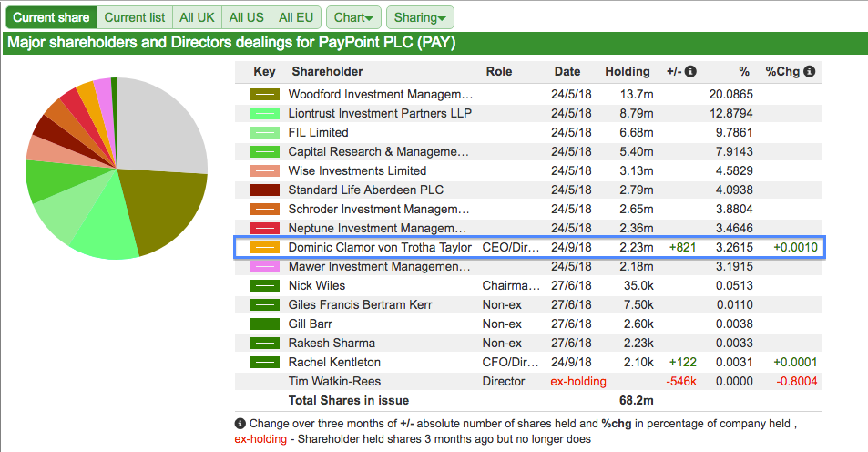Click the Gill Barr key swatch
The height and width of the screenshot is (452, 868).
[x=265, y=324]
